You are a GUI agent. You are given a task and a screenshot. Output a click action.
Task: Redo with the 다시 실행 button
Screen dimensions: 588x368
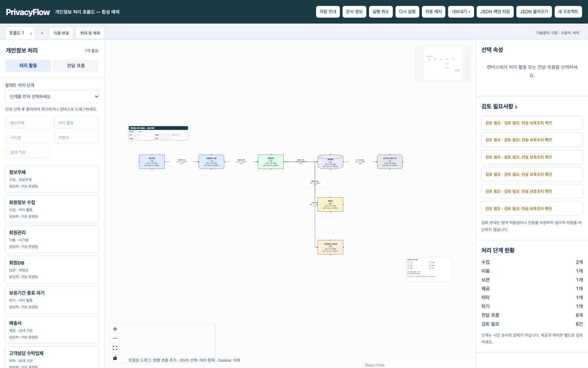pyautogui.click(x=407, y=12)
